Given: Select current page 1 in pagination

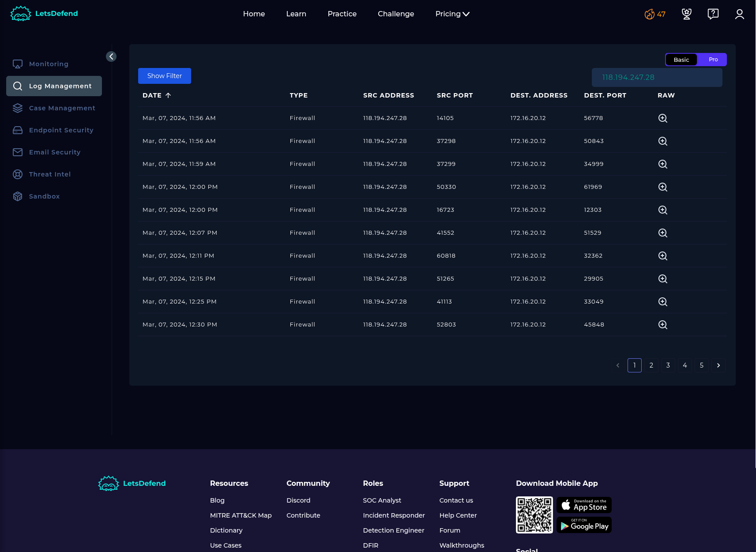Looking at the screenshot, I should (635, 365).
